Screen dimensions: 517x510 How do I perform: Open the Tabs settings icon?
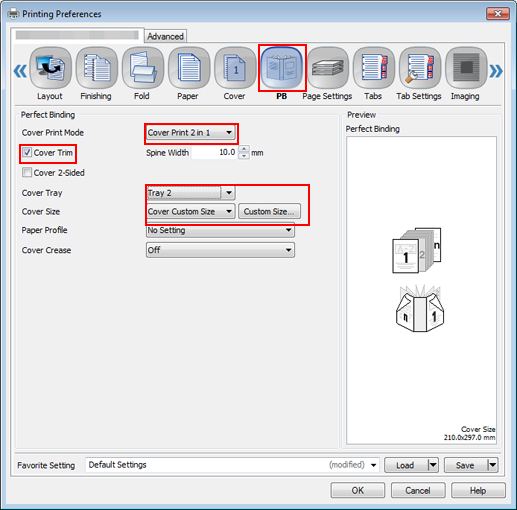tap(374, 68)
